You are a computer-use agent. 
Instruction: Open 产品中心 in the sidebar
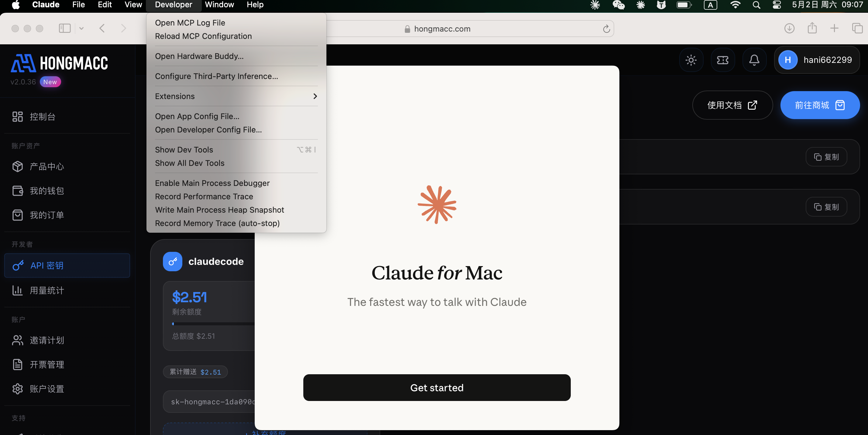pos(67,167)
